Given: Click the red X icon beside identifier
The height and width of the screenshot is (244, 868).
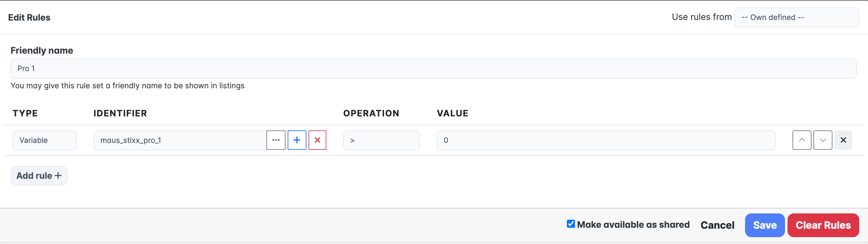Looking at the screenshot, I should pos(317,140).
